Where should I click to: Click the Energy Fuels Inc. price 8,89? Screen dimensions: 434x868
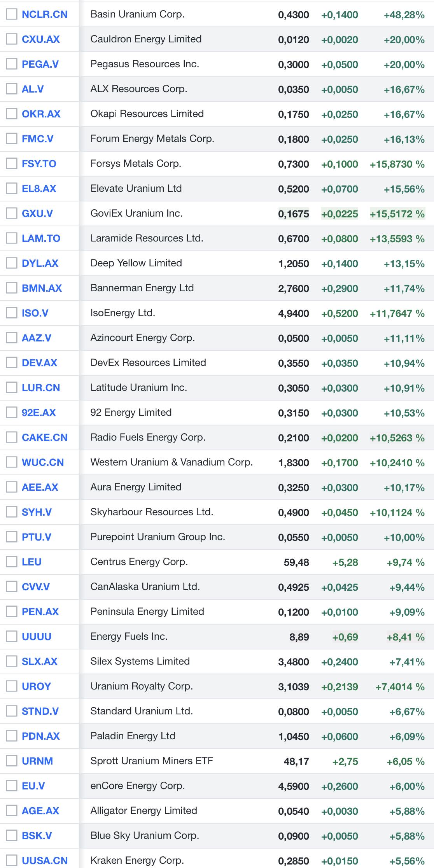tap(299, 637)
